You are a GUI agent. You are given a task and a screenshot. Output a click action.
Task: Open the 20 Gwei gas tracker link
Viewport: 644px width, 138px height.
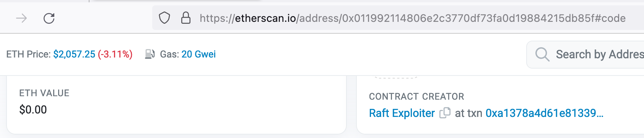pyautogui.click(x=198, y=54)
